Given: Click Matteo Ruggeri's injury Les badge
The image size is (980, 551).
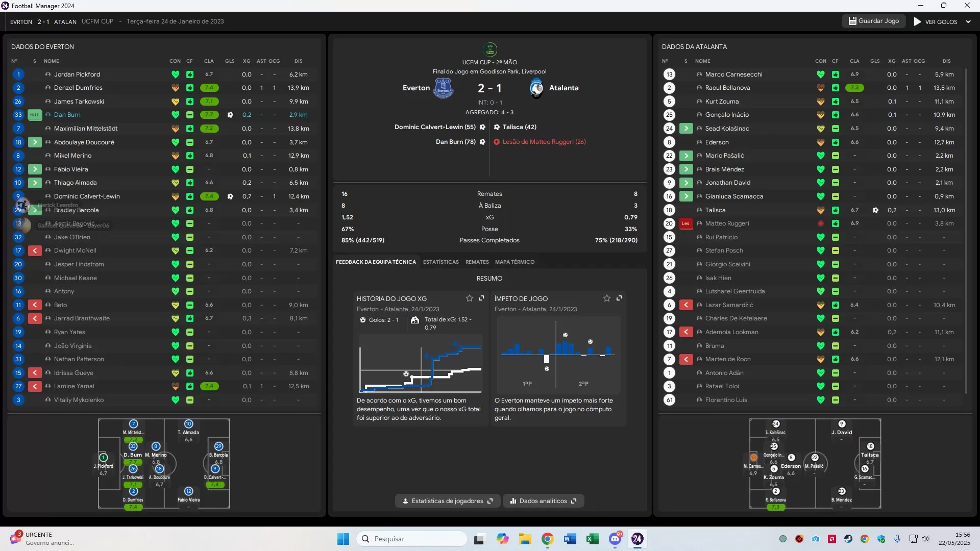Looking at the screenshot, I should [685, 223].
